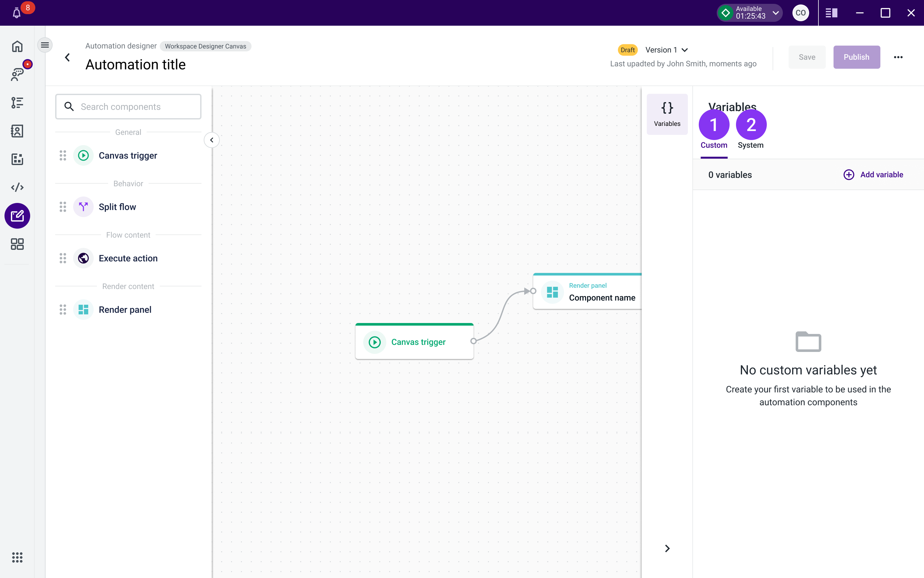The image size is (924, 578).
Task: Click the Automation title heading
Action: click(x=135, y=65)
